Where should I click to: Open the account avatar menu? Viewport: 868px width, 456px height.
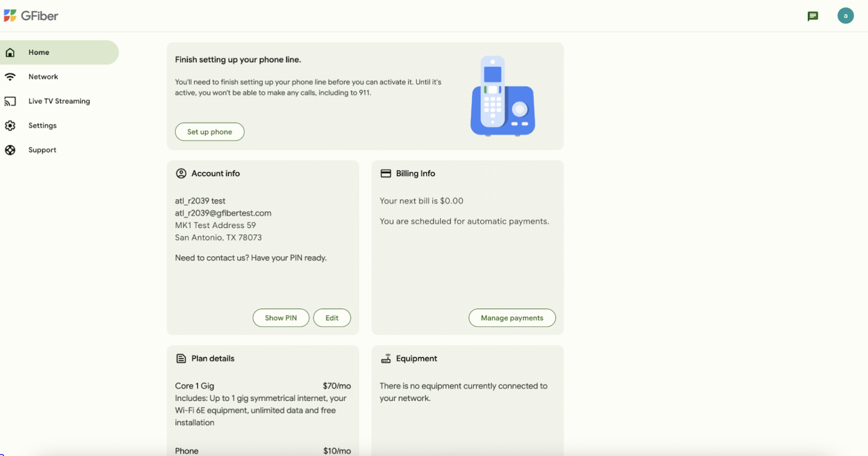pos(845,16)
